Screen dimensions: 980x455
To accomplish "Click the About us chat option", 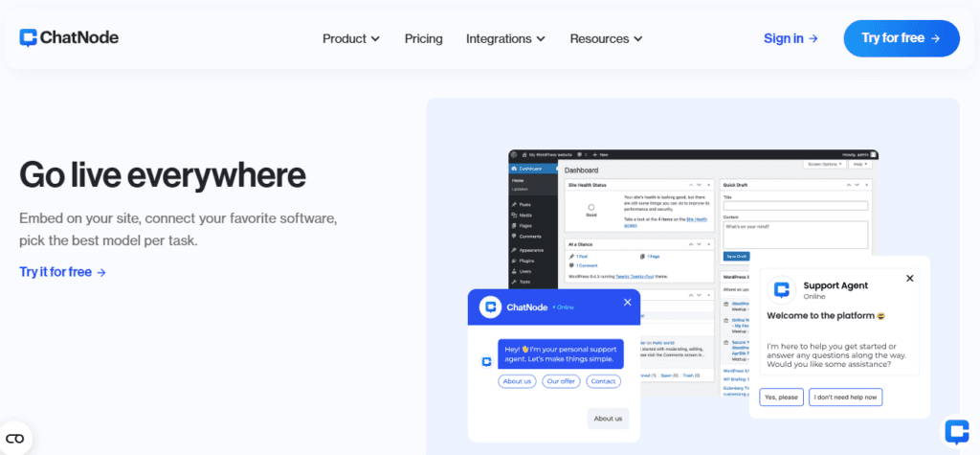I will tap(517, 381).
